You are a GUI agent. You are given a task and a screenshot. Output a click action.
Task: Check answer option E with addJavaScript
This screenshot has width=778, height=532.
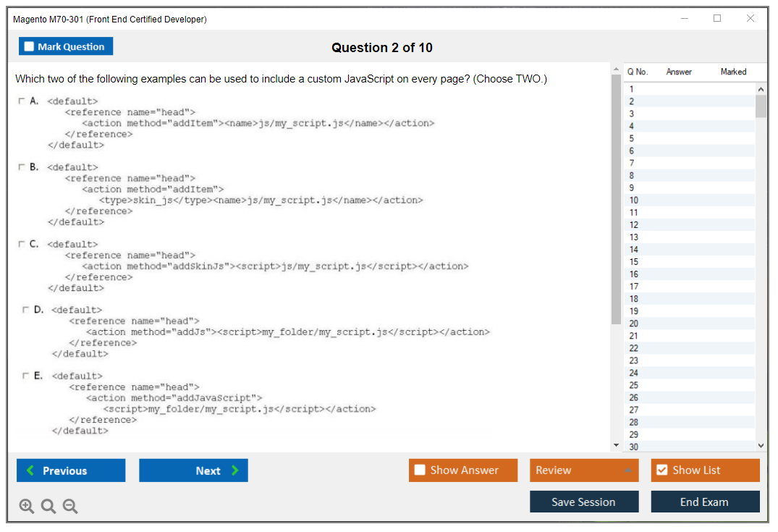26,376
